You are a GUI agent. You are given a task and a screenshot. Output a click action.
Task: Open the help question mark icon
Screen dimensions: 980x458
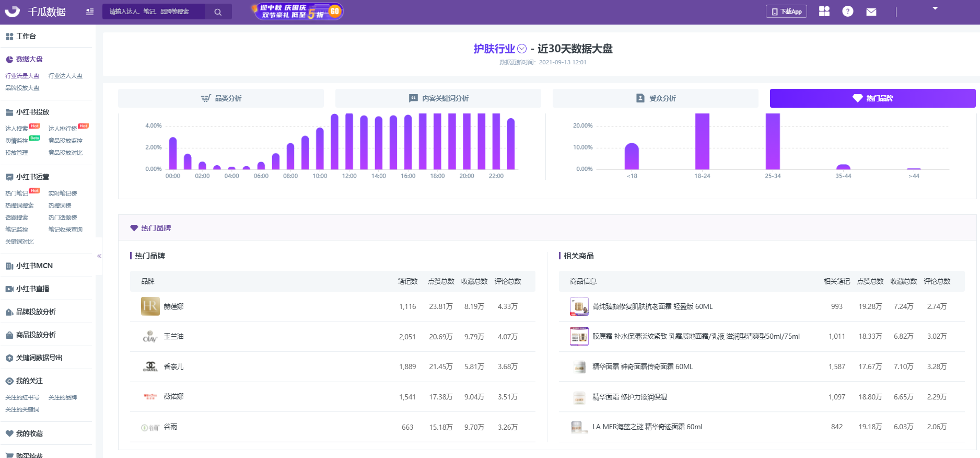point(848,12)
